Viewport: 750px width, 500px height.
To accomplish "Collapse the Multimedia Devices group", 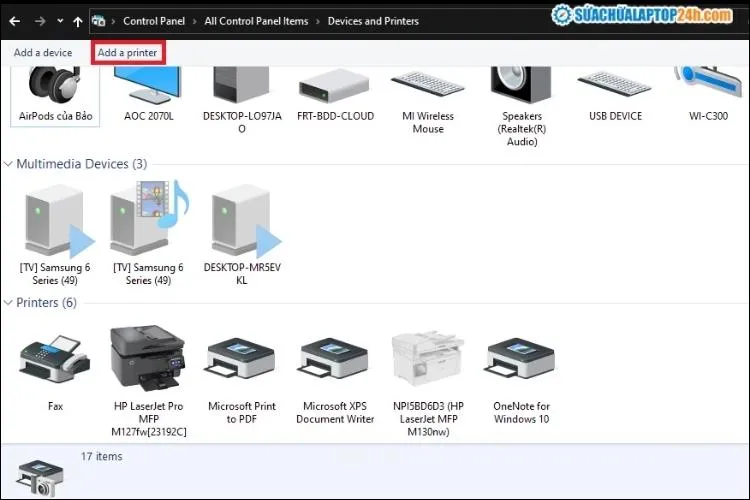I will 8,164.
